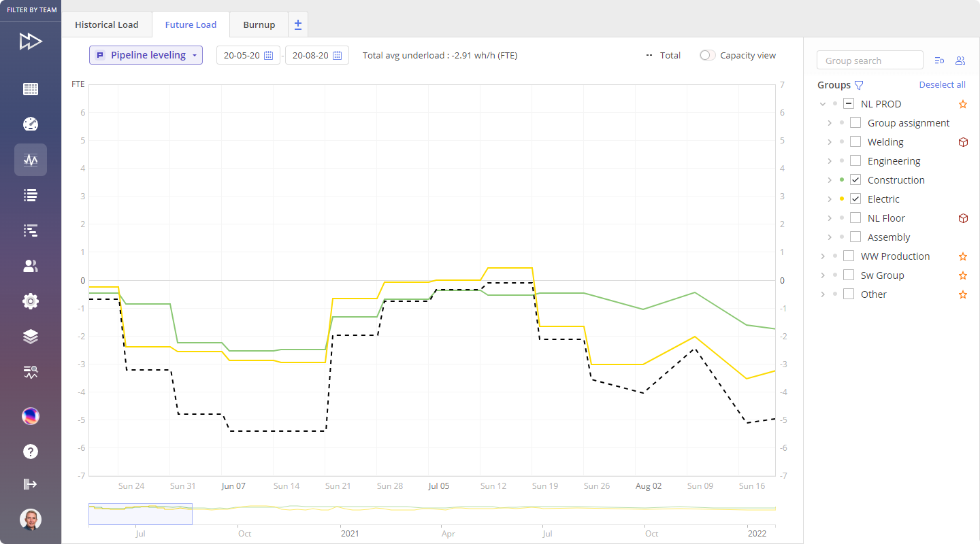Expand the WW Production group
The height and width of the screenshot is (544, 980).
(x=823, y=256)
